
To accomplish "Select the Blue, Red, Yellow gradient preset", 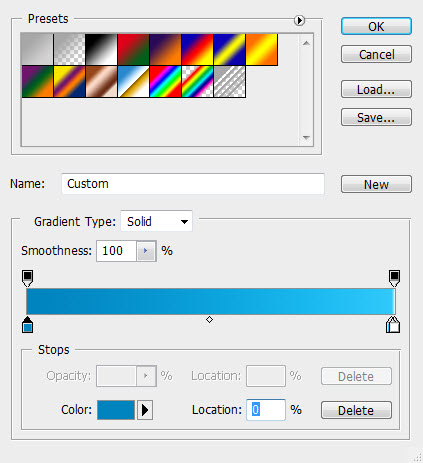I will tap(197, 49).
